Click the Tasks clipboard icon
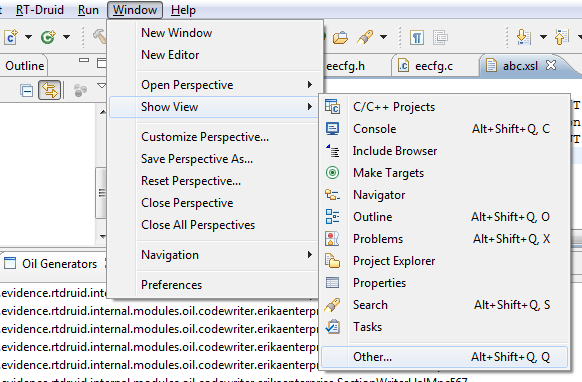Viewport: 582px width, 382px height. [332, 327]
